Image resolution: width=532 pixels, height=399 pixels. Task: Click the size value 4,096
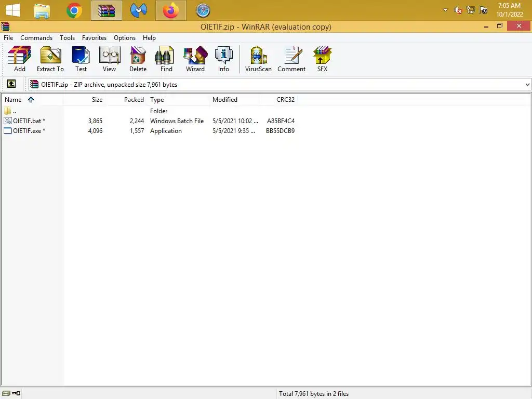95,130
